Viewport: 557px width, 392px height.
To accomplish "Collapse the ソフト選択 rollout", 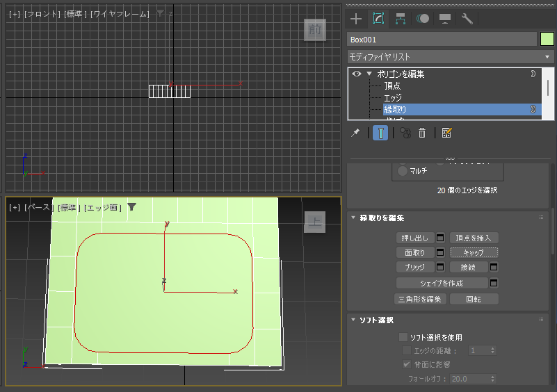I will (353, 320).
